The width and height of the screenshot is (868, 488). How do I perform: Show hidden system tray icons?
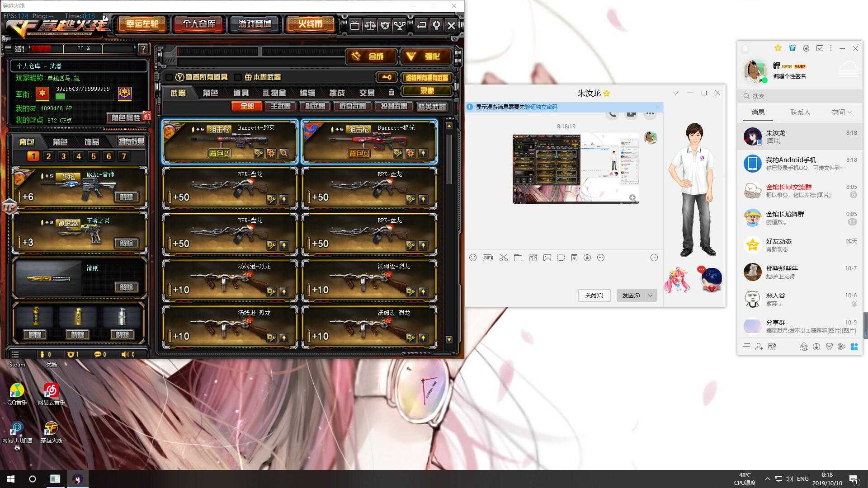[767, 479]
